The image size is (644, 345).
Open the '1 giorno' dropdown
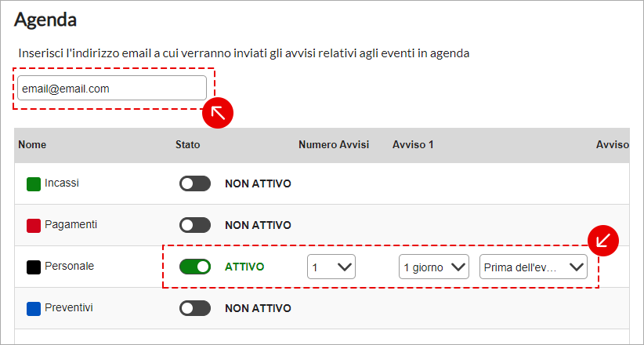click(434, 267)
